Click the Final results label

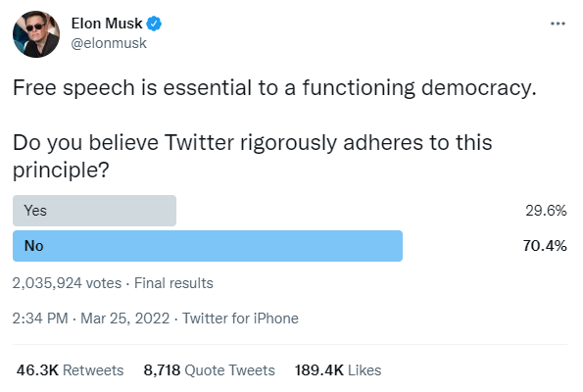click(173, 283)
